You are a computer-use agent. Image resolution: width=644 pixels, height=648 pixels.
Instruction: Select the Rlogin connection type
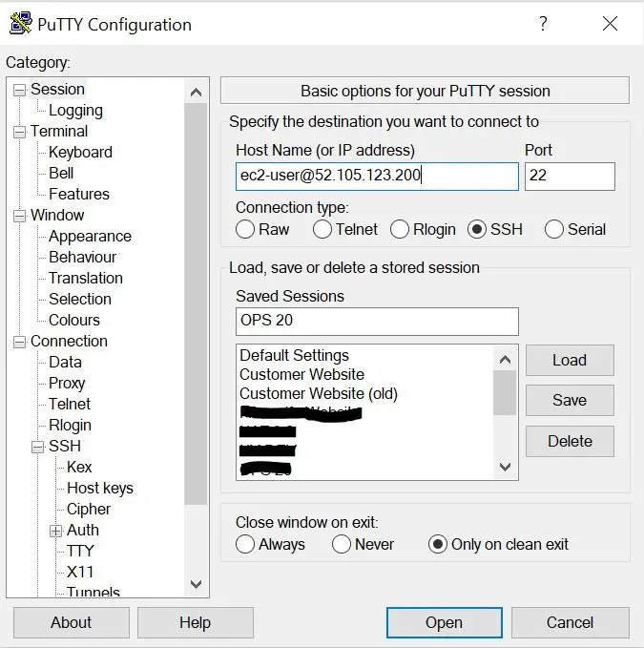400,229
